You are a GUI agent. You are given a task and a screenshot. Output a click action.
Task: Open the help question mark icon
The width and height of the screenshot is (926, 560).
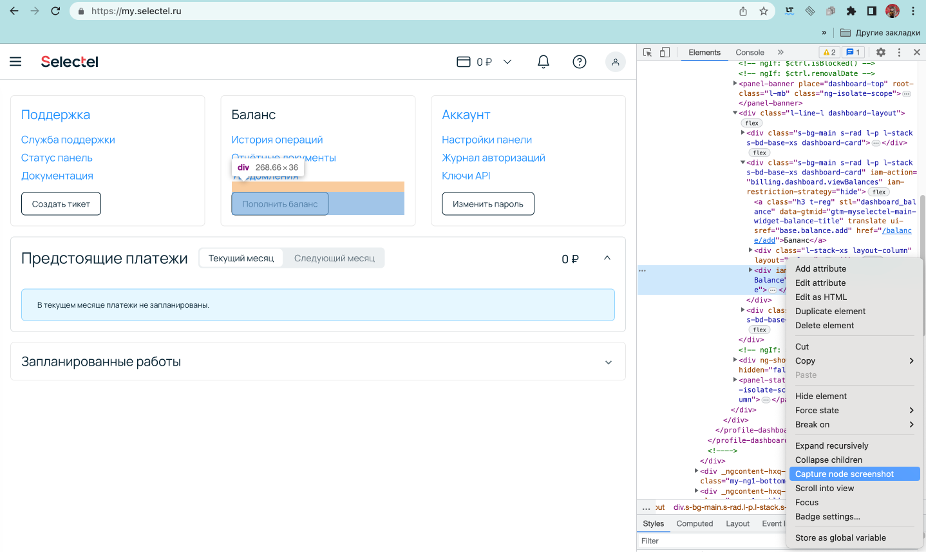click(x=580, y=62)
